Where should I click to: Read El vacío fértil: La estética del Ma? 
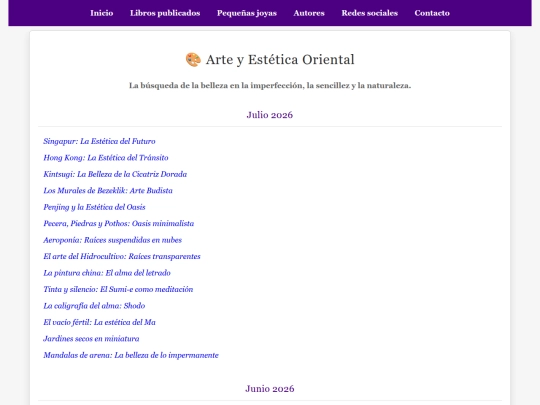point(99,322)
